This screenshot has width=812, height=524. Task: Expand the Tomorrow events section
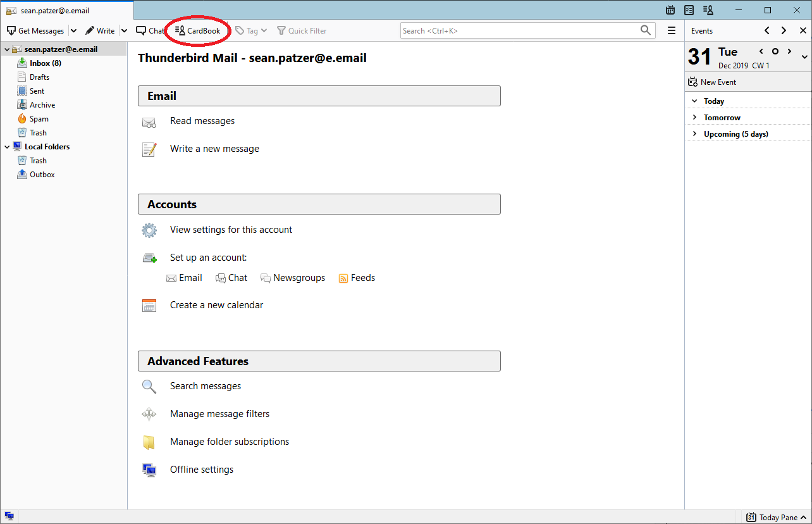[x=694, y=118]
